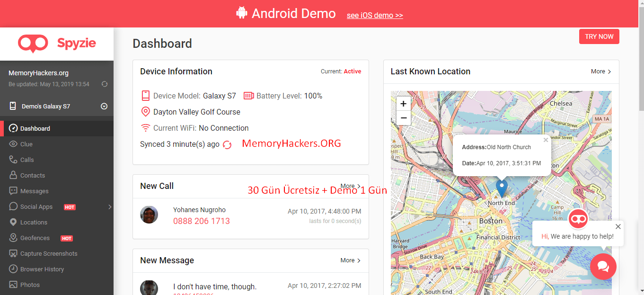Zoom in on the map
The image size is (644, 295).
[403, 103]
